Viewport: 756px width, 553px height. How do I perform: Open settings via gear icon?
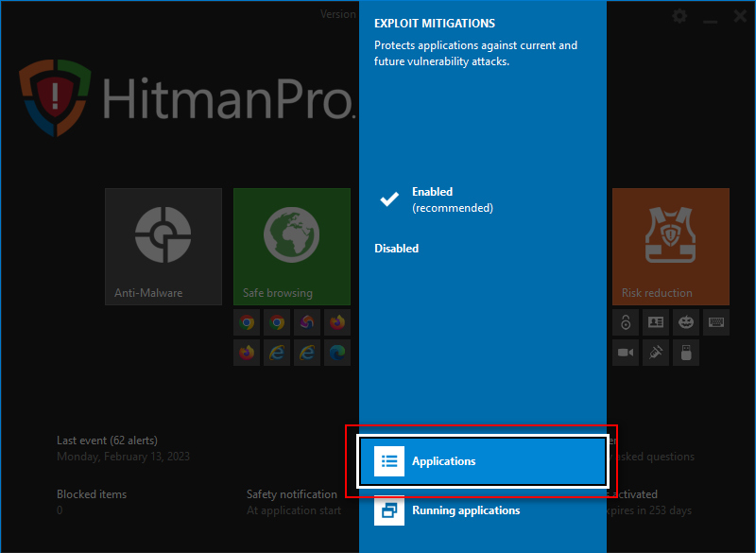tap(679, 16)
